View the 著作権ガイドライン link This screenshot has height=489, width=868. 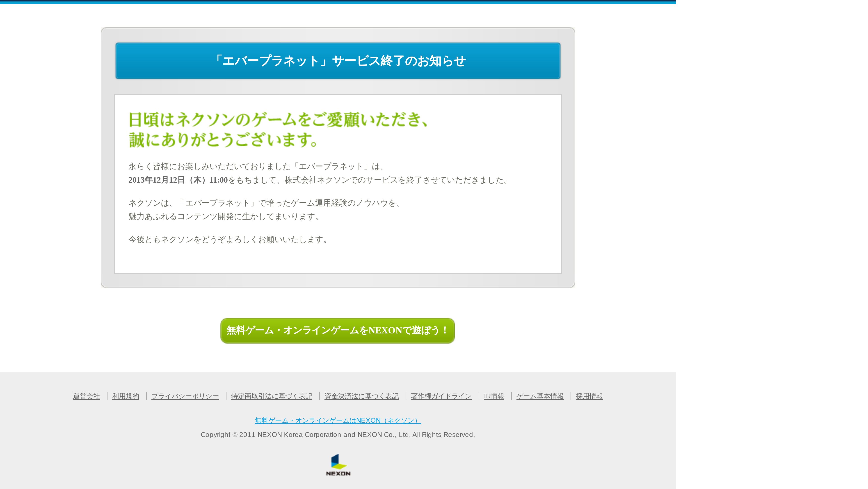click(x=441, y=396)
